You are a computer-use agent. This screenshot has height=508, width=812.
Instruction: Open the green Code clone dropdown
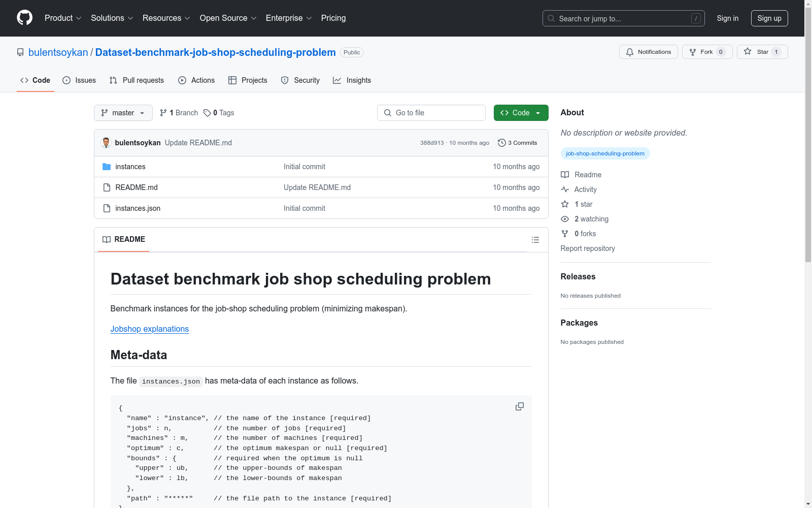(x=521, y=113)
